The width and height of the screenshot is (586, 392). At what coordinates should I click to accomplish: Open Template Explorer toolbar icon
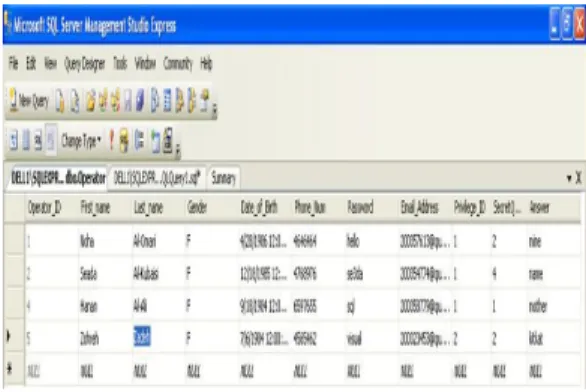(192, 101)
